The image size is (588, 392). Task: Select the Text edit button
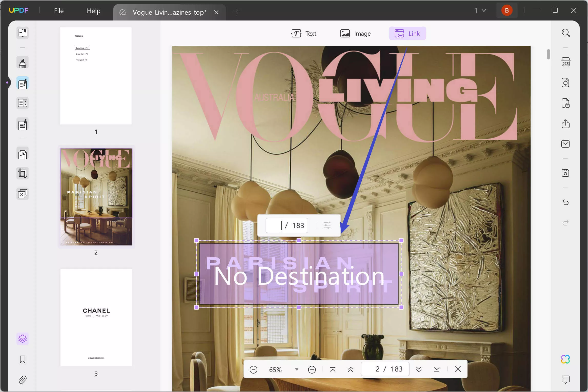tap(304, 34)
